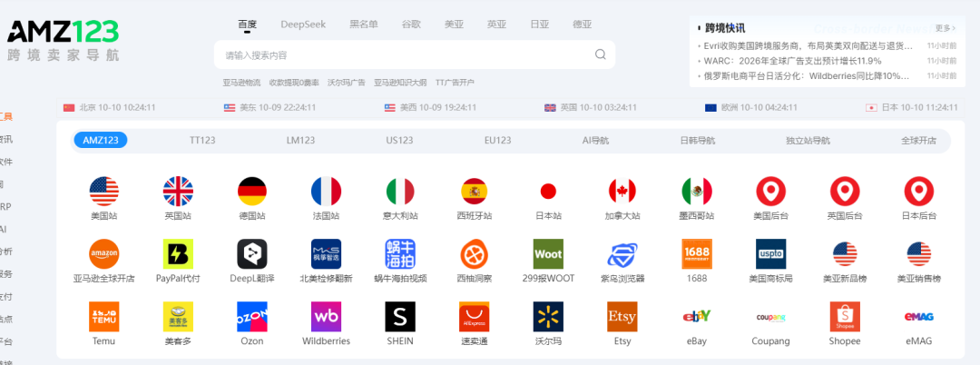Switch to the 日韩导航 tab

click(x=698, y=140)
